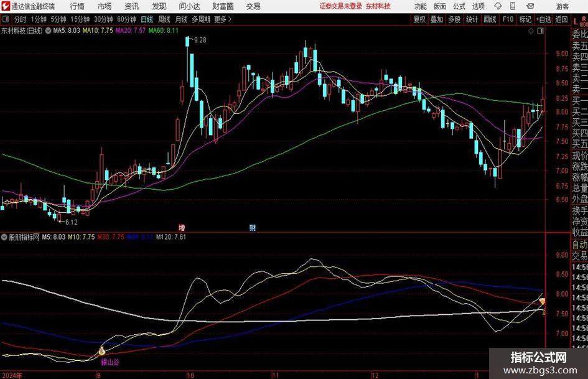Click the MA10: 7.75 label
Viewport: 588px width, 379px height.
click(98, 30)
